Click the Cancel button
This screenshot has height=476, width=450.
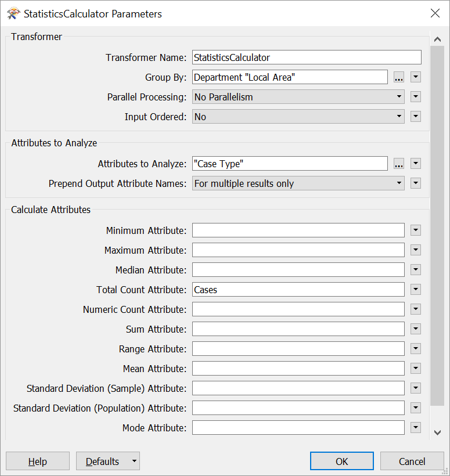point(412,461)
